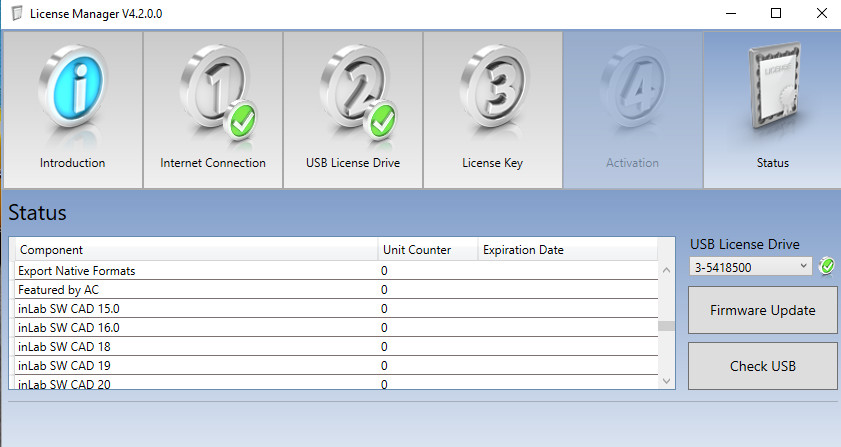Click the list scrollbar thumb

(666, 326)
